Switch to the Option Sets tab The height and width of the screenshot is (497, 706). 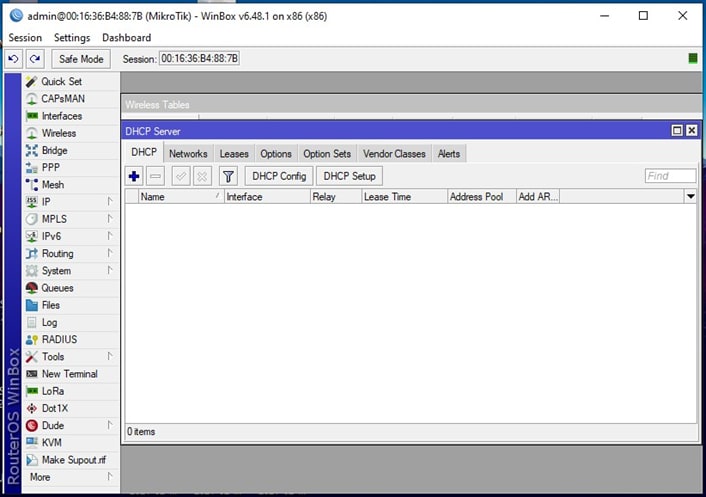point(327,154)
